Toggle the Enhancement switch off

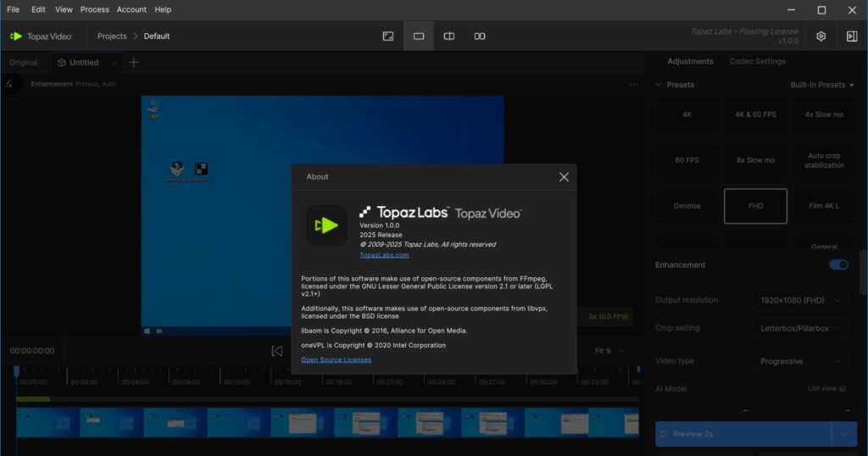[838, 264]
